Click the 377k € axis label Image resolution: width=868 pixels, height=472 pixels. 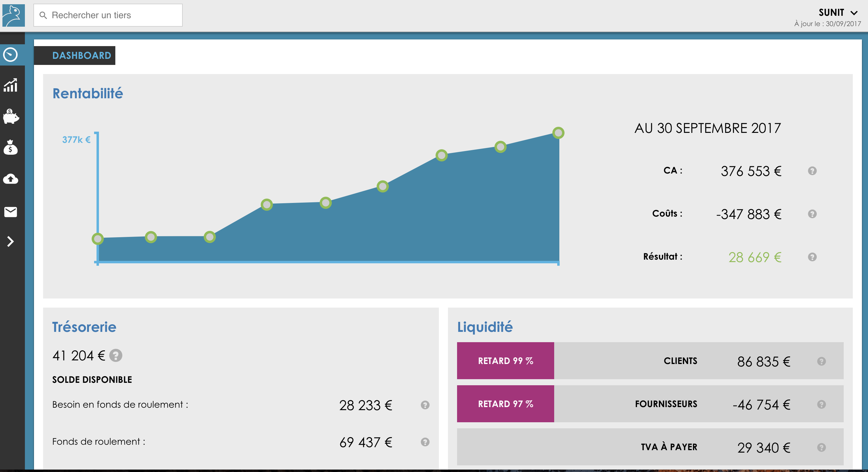[x=76, y=140]
